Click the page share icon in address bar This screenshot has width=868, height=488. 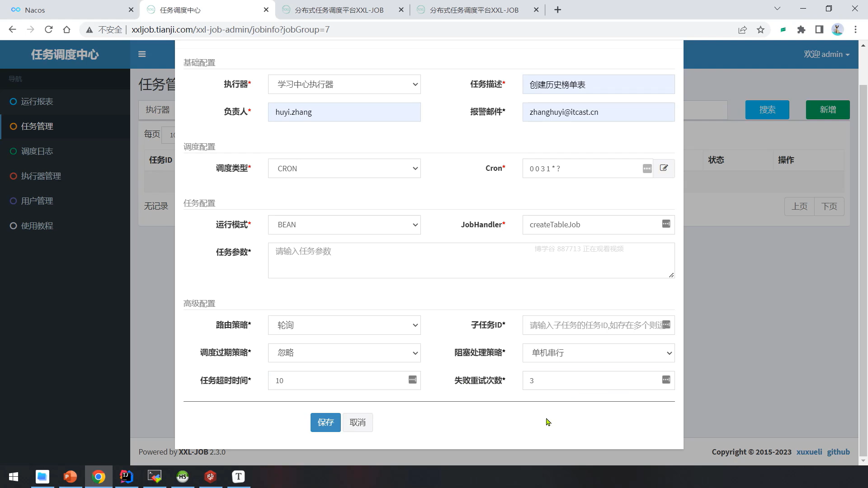click(742, 30)
